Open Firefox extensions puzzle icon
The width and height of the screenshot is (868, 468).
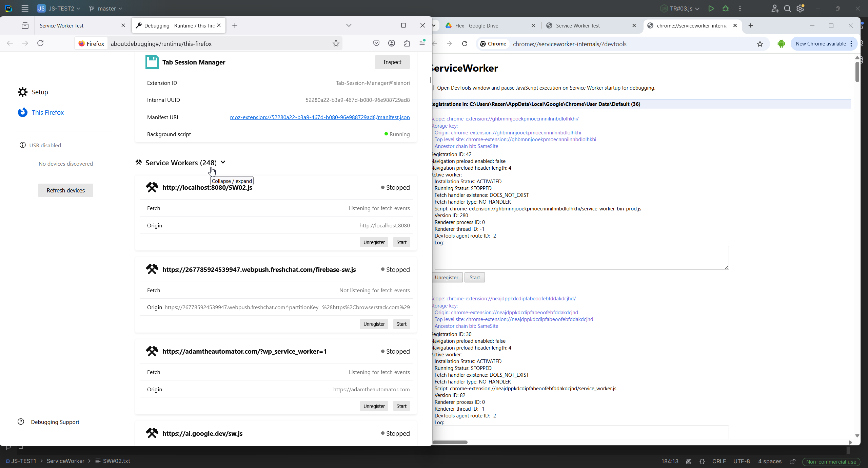click(x=407, y=43)
